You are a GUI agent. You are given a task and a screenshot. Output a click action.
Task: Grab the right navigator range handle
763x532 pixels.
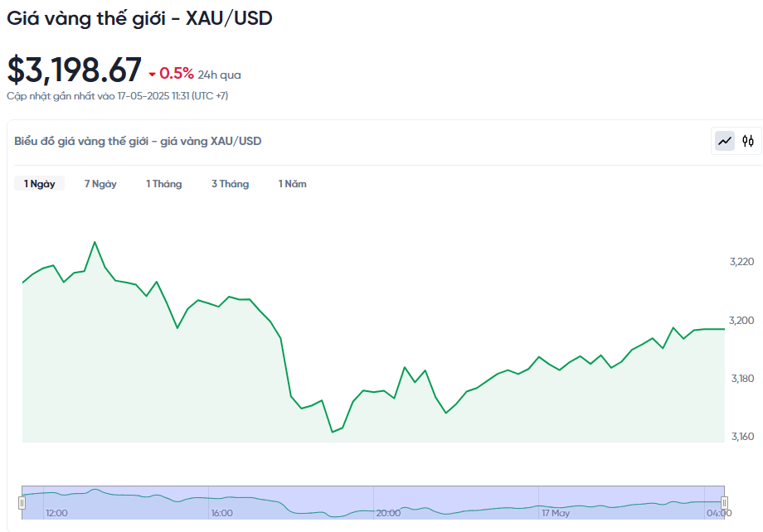(725, 502)
